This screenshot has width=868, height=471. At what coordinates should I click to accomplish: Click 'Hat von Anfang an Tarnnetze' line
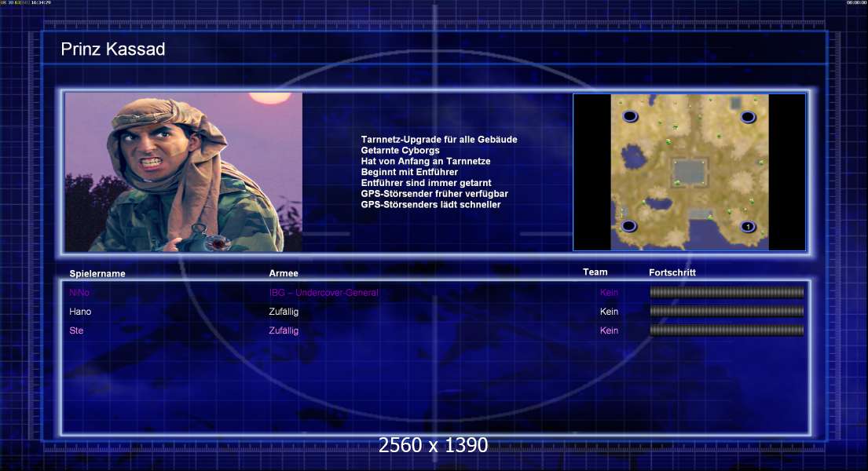[426, 161]
